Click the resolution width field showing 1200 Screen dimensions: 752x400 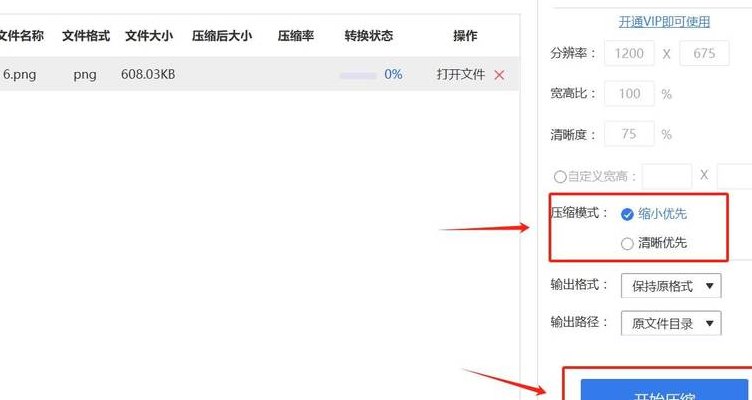pos(629,53)
